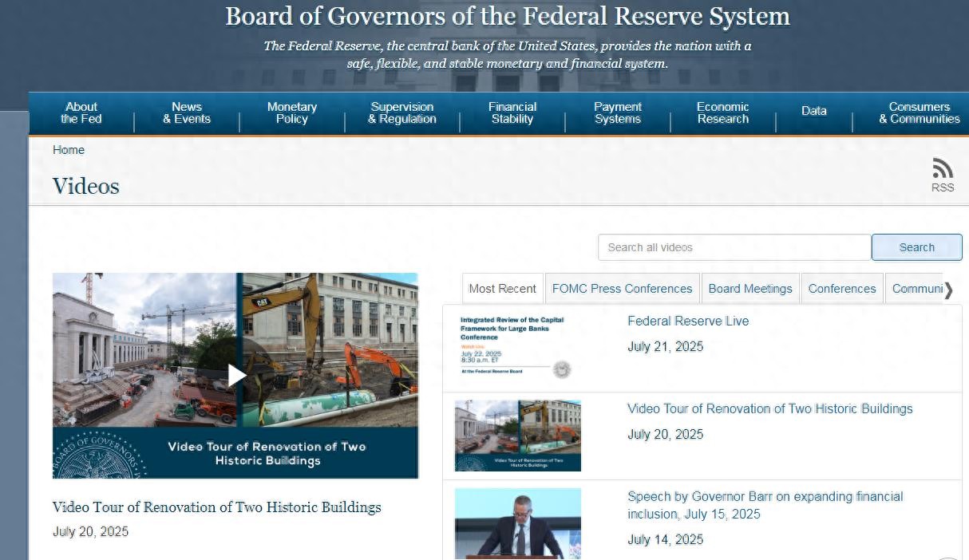Open the Payment Systems menu

coord(618,112)
